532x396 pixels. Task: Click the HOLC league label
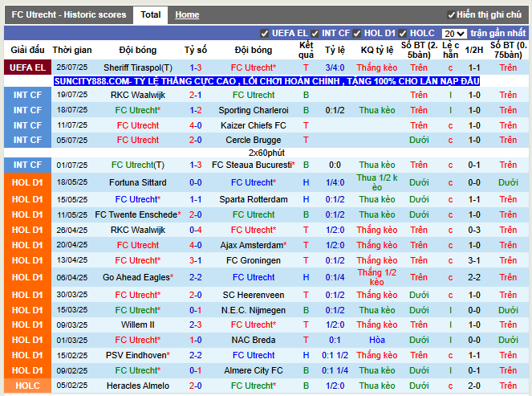click(x=27, y=386)
